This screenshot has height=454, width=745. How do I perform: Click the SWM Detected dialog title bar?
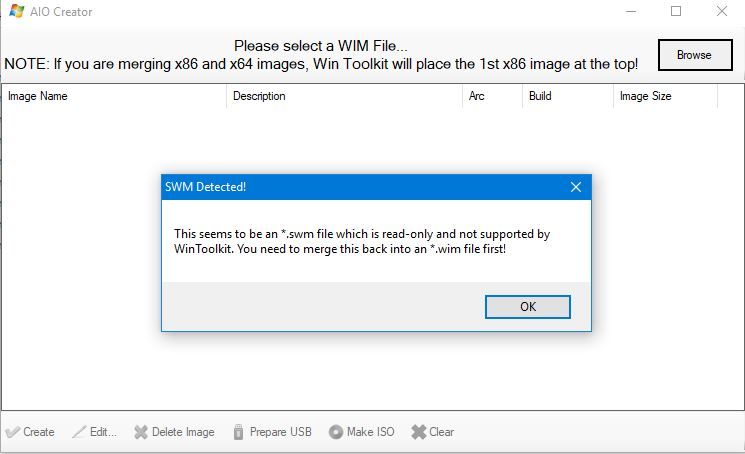pos(363,187)
